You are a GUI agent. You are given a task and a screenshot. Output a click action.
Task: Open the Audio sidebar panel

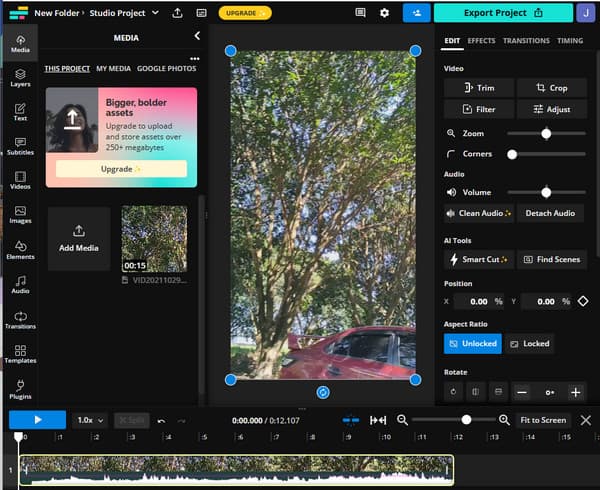[x=20, y=285]
